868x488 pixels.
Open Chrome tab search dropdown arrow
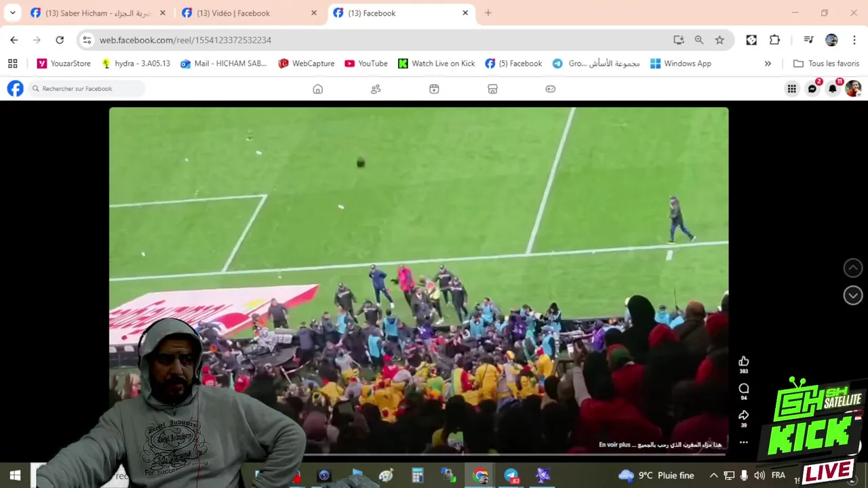click(12, 13)
